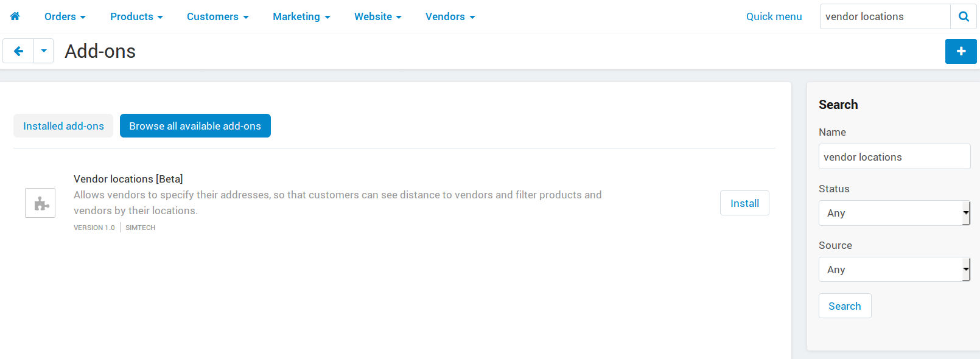Expand the Status dropdown
This screenshot has width=980, height=359.
tap(895, 213)
